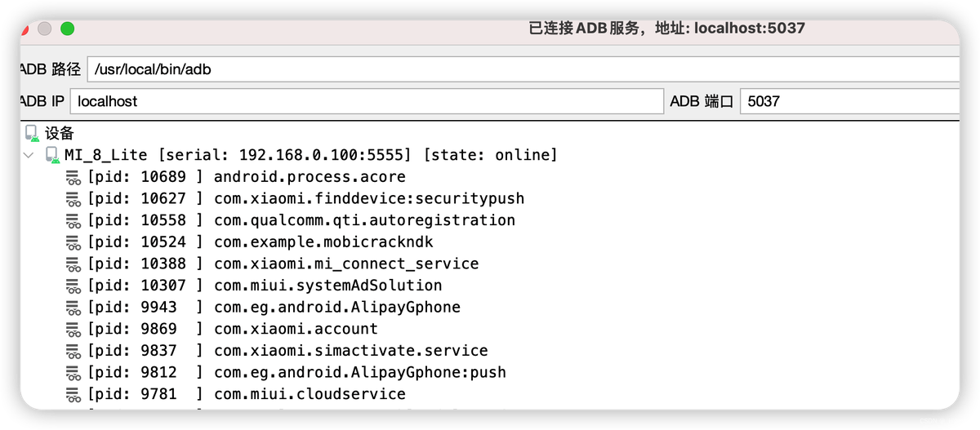Click process icon for com.qualcomm.qti.autoregistration

73,220
